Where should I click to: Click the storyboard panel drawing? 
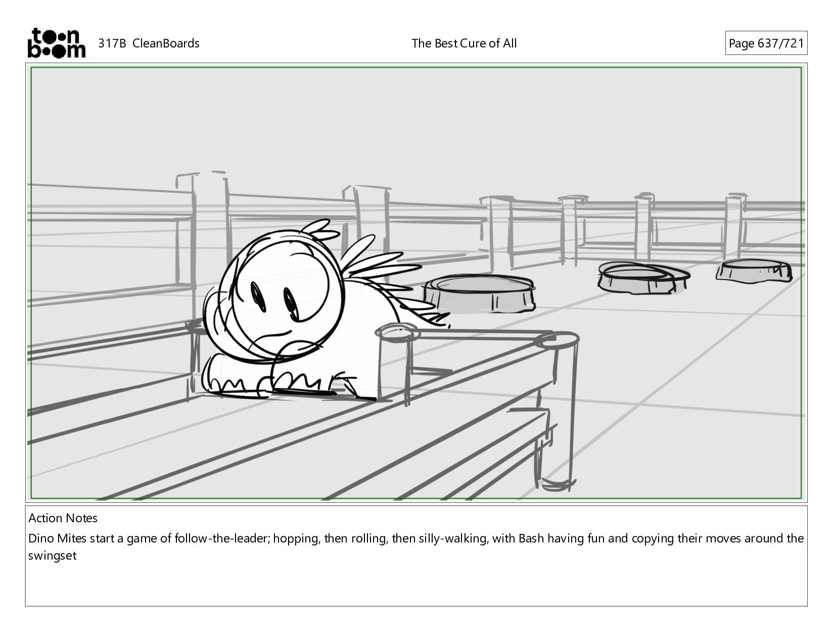tap(416, 283)
